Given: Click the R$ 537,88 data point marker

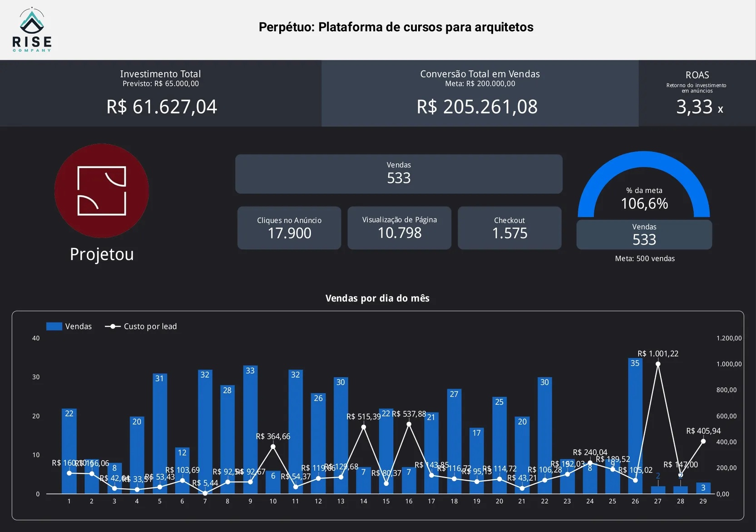Looking at the screenshot, I should [x=409, y=424].
